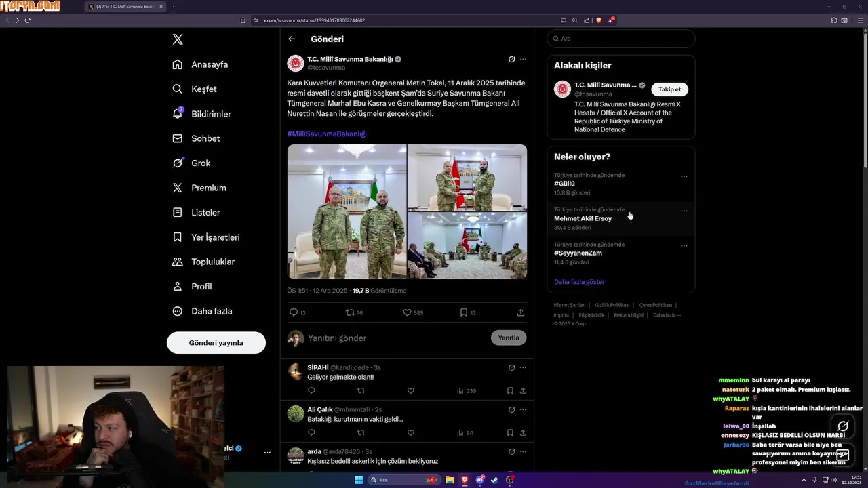The image size is (868, 488).
Task: Open more options on Ali Çalık's reply
Action: 523,409
